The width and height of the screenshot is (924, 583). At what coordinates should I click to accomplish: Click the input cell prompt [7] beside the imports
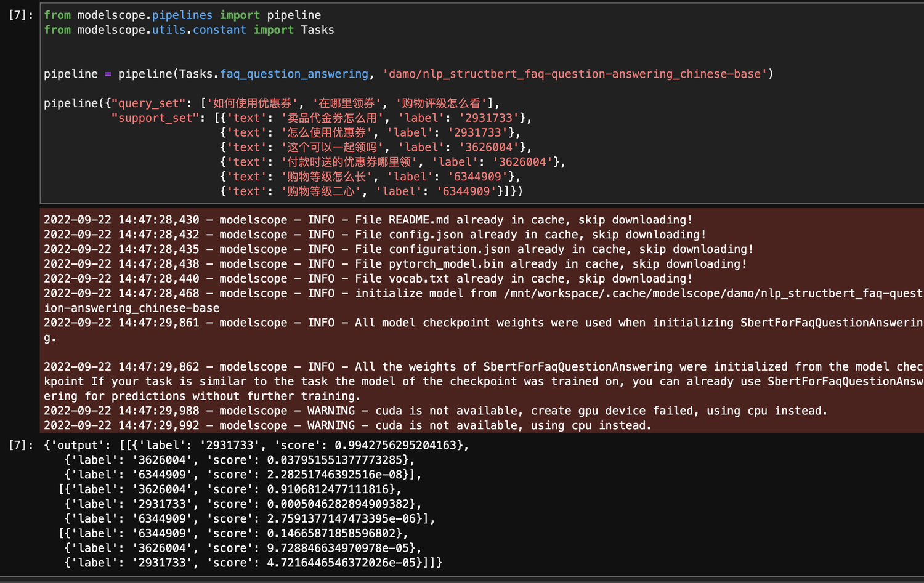coord(20,15)
